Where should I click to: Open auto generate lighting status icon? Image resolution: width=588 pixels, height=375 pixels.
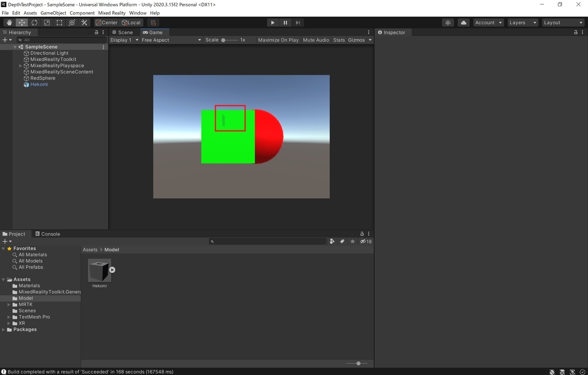tap(572, 372)
